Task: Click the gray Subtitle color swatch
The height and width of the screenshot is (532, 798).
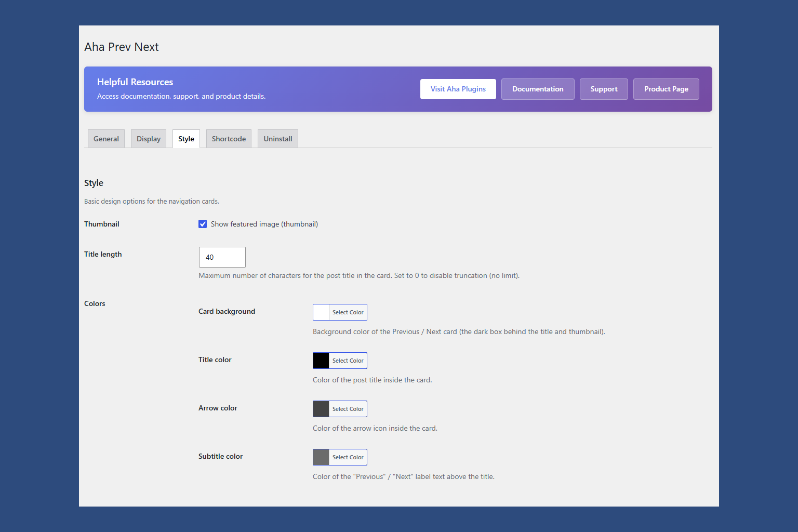Action: [321, 457]
